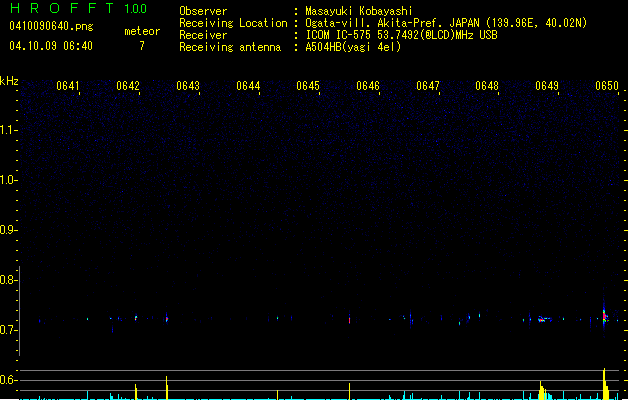Click the 0644 time axis marker
The height and width of the screenshot is (400, 629).
pyautogui.click(x=248, y=86)
